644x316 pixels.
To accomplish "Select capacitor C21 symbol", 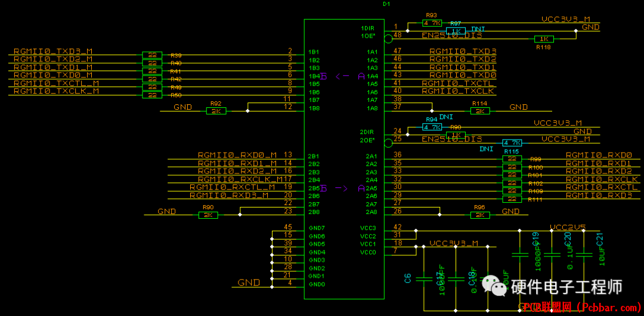I will [x=584, y=255].
